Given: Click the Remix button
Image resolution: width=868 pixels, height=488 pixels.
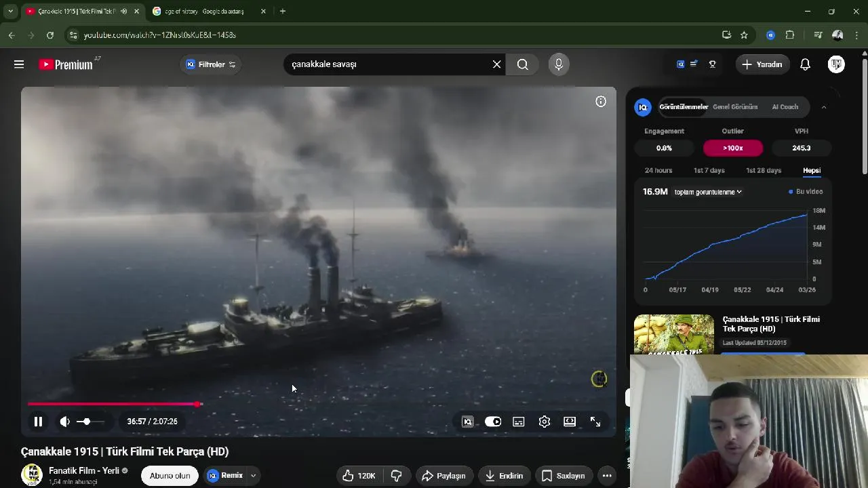Looking at the screenshot, I should [x=226, y=476].
